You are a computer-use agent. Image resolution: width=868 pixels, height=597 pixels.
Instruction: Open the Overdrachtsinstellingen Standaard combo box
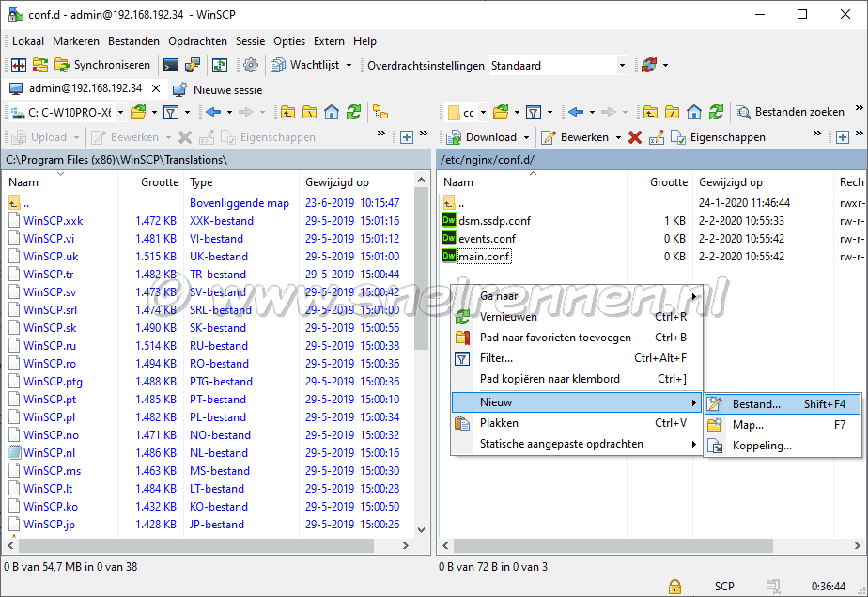(559, 66)
